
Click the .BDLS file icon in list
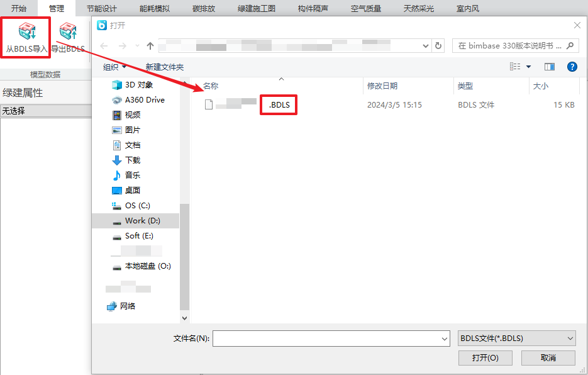coord(209,104)
